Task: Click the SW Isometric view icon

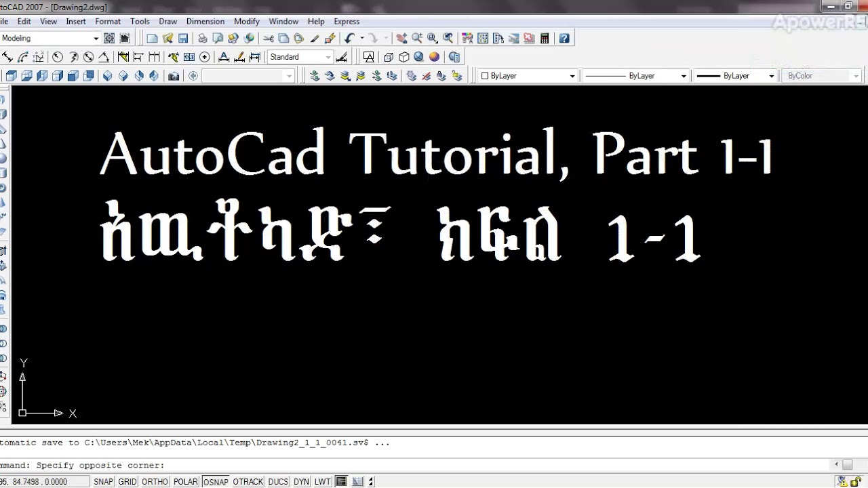Action: coord(107,76)
